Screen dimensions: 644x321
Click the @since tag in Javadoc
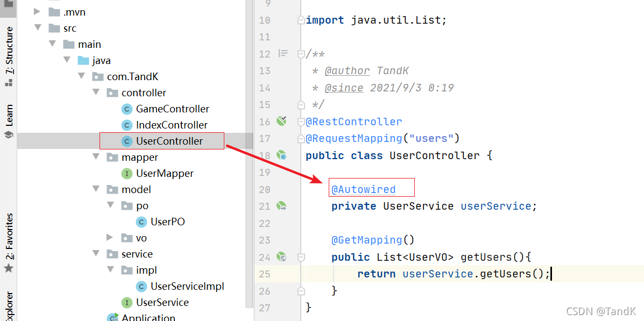point(344,88)
